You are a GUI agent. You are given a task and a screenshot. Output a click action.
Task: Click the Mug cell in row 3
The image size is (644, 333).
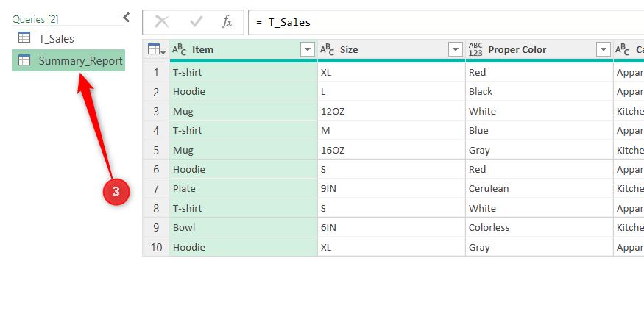[244, 111]
